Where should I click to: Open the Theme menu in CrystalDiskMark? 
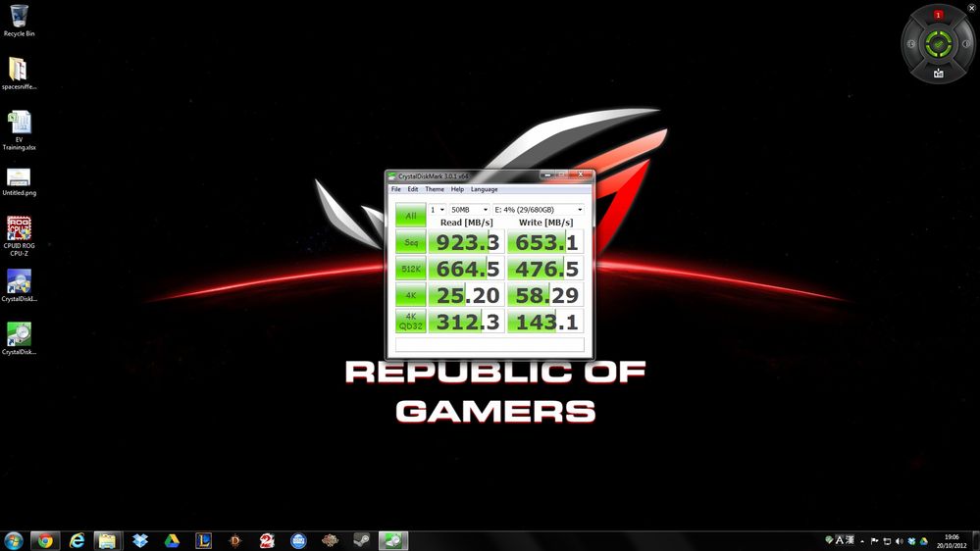pos(435,189)
